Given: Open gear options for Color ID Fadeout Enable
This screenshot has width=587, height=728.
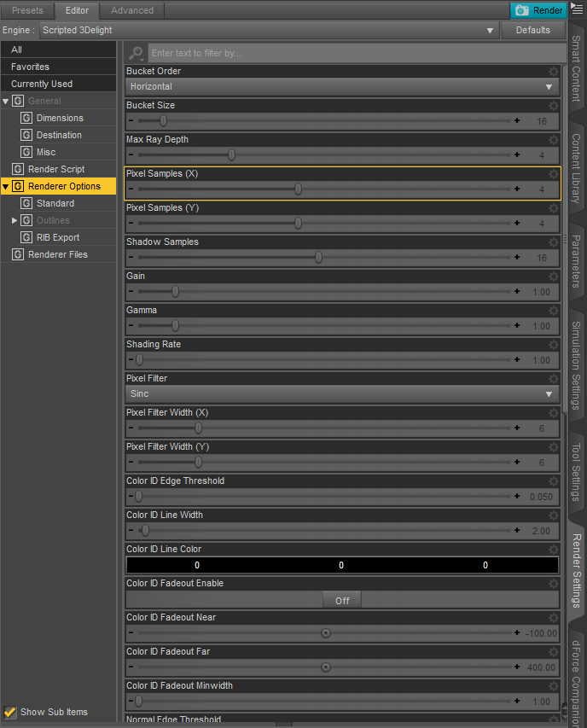Looking at the screenshot, I should pos(553,584).
